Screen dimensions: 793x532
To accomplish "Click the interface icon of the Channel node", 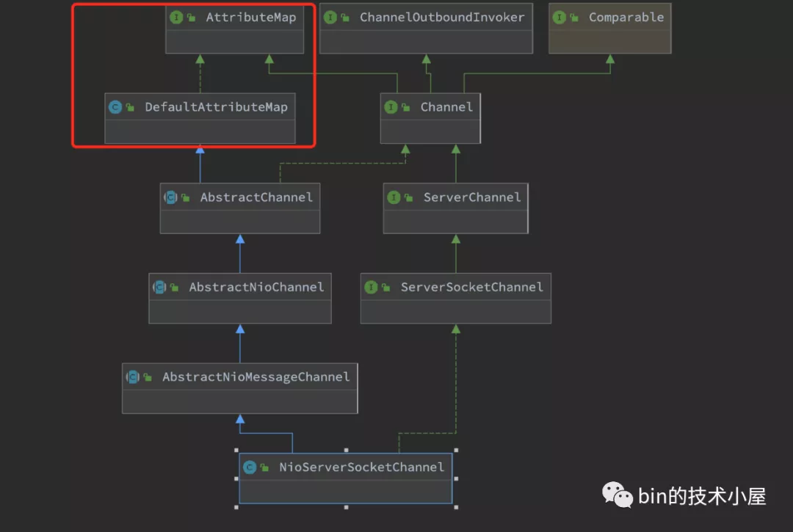I will click(x=391, y=107).
